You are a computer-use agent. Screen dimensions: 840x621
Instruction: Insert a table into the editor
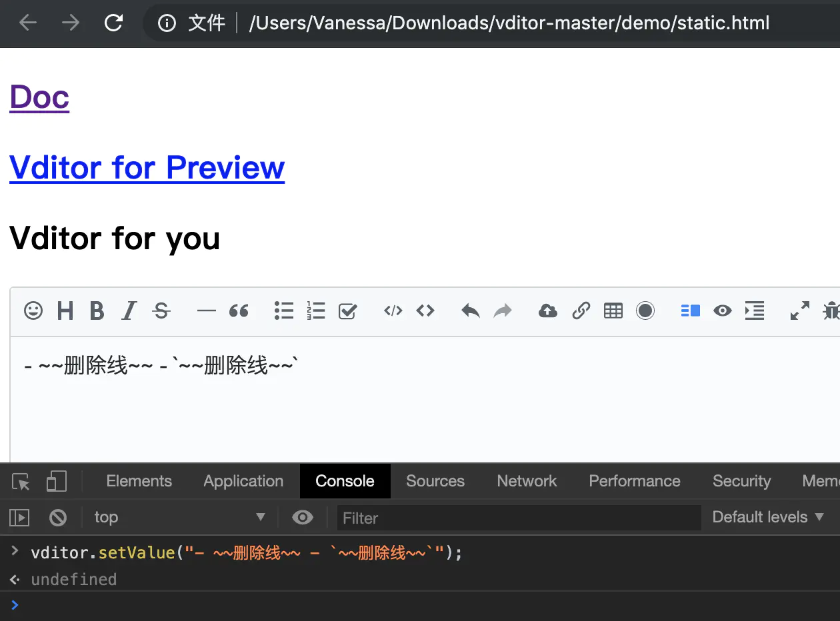click(613, 310)
